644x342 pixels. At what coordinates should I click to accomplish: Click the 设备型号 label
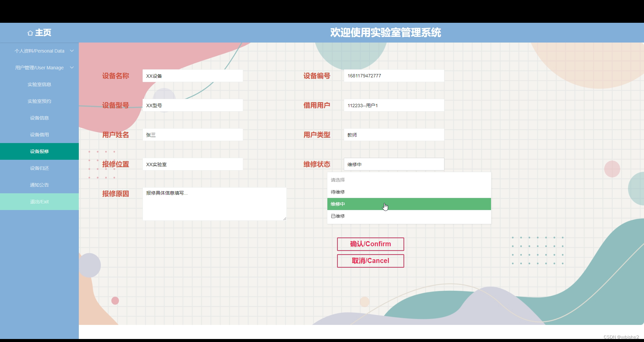click(x=116, y=106)
